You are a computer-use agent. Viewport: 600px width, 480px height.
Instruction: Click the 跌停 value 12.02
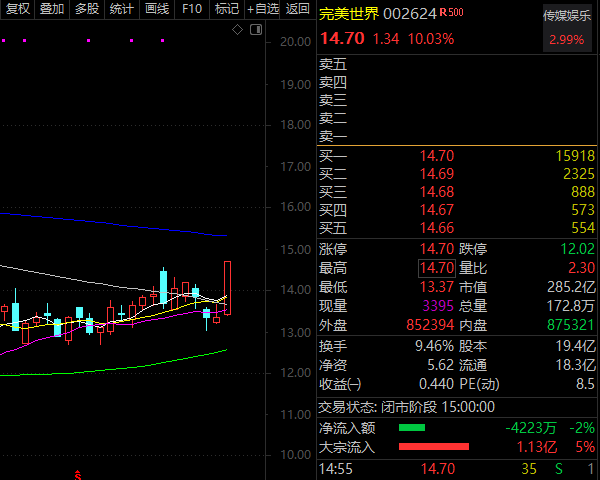[578, 249]
